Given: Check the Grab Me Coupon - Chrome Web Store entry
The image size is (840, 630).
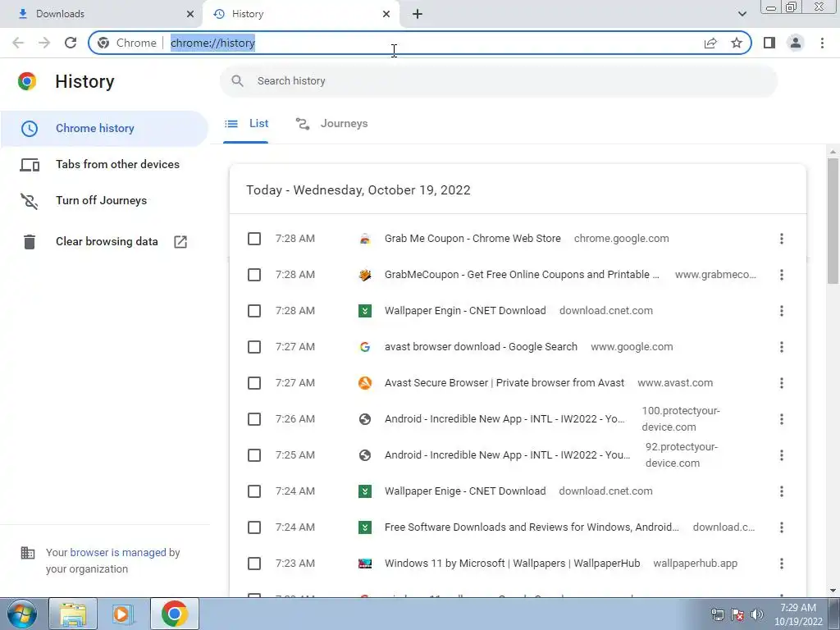Looking at the screenshot, I should click(254, 239).
